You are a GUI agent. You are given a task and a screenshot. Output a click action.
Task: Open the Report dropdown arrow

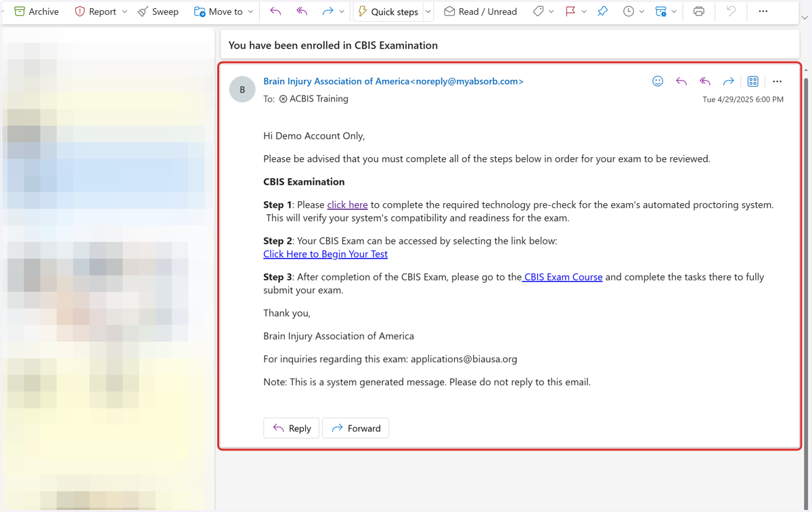(125, 12)
